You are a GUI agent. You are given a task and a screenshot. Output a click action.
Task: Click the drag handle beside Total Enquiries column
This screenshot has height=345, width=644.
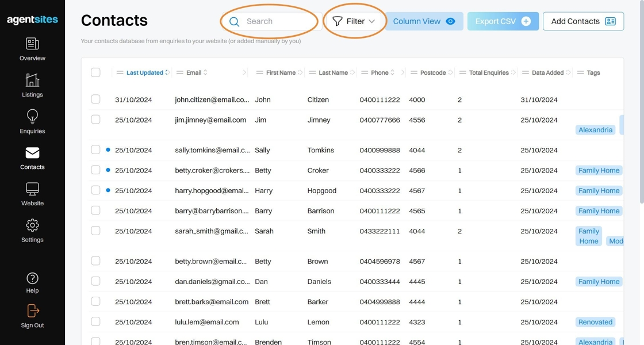[x=462, y=72]
